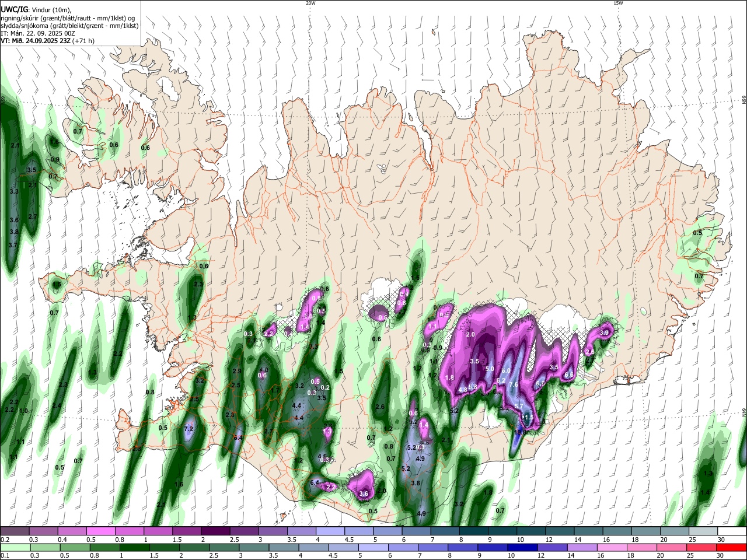Click the 'rigning/skúrir' legend description line
The image size is (747, 560).
pyautogui.click(x=68, y=17)
